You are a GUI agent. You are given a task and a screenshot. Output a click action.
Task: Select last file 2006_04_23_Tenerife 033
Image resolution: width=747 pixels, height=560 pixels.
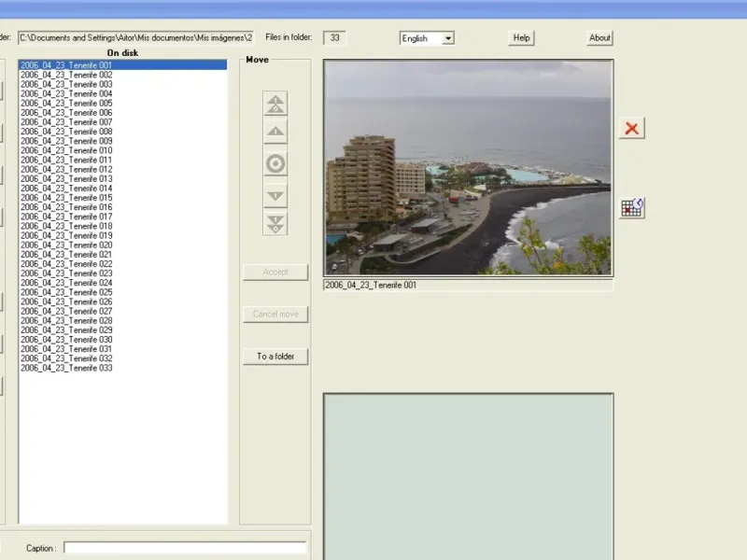[66, 368]
